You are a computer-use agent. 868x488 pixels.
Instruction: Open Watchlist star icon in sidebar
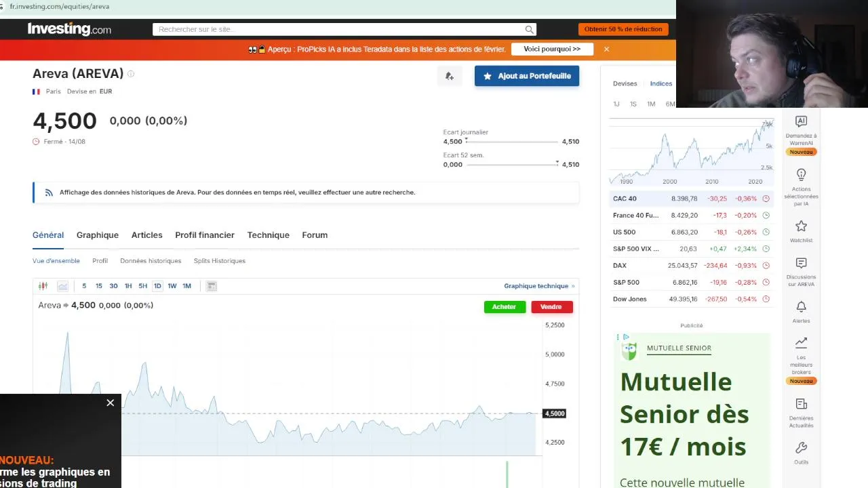tap(801, 226)
